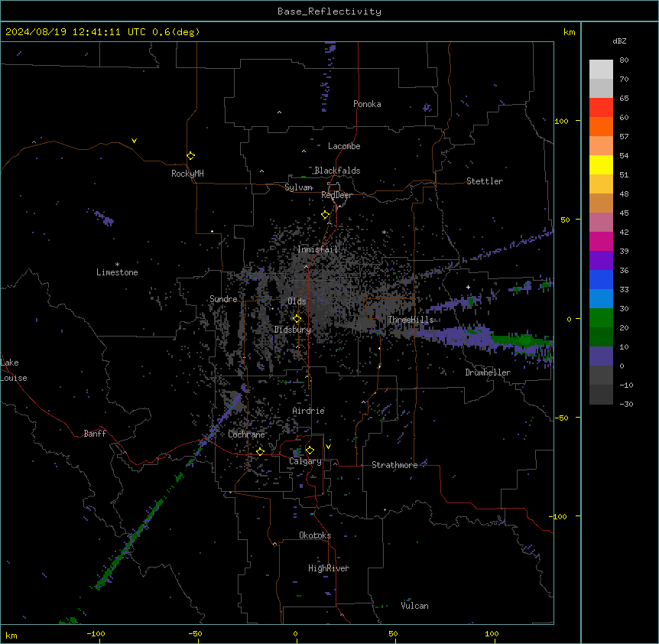Image resolution: width=659 pixels, height=644 pixels.
Task: Click the RedDeer city label
Action: pos(336,195)
